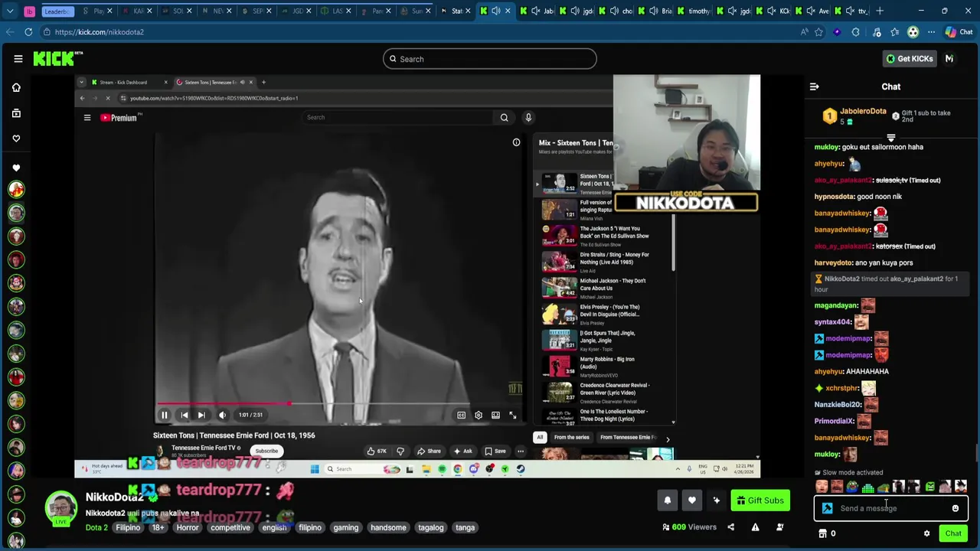The image size is (980, 551).
Task: Share the stream via share icon
Action: (730, 527)
